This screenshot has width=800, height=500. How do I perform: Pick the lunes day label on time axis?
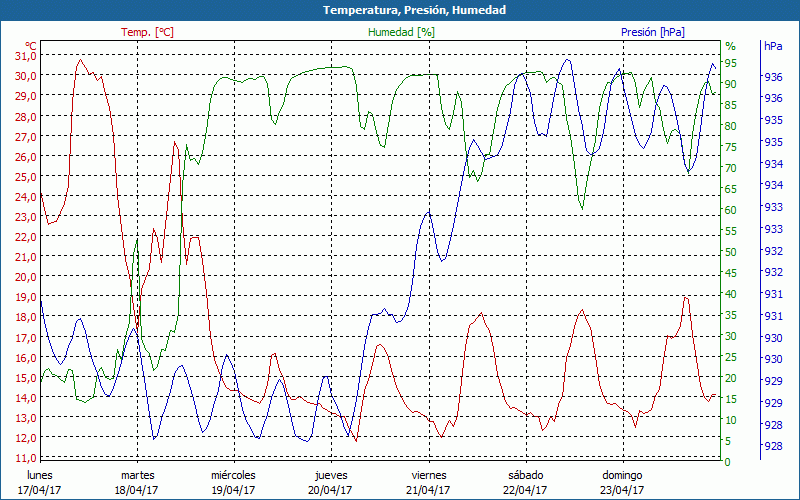[40, 475]
